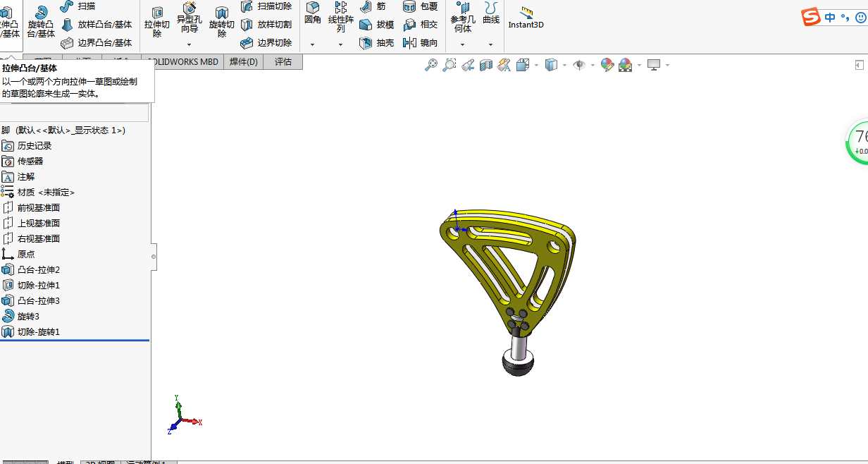Open the 异型孔向导 hole wizard
This screenshot has height=464, width=868.
(x=190, y=18)
